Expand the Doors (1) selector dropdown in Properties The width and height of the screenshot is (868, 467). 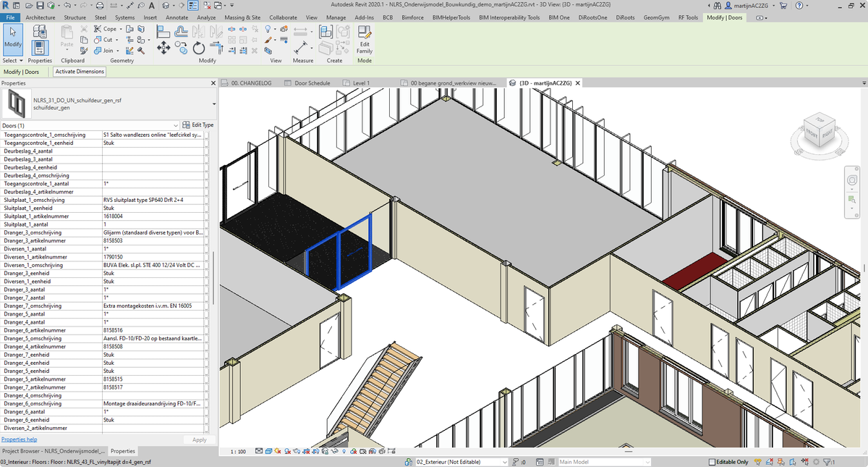tap(176, 125)
